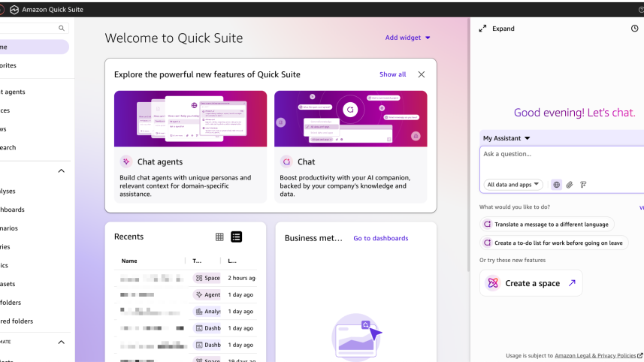The image size is (644, 362).
Task: Close the new features exploration card
Action: point(422,74)
